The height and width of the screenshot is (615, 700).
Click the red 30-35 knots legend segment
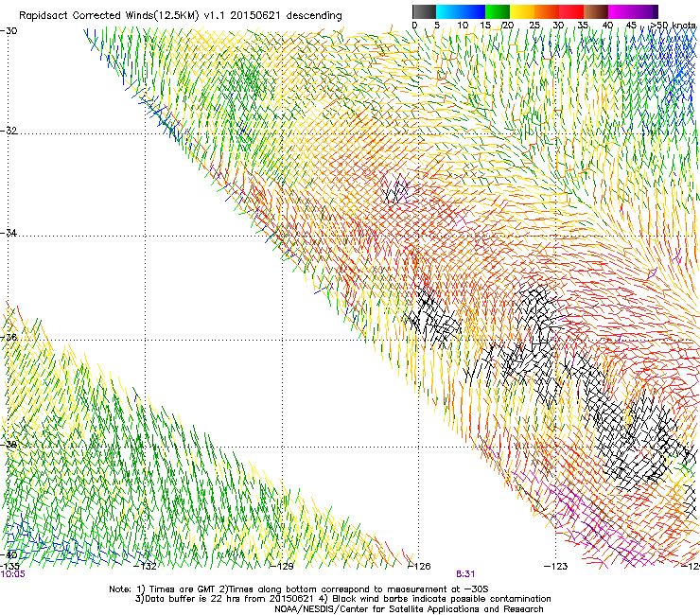click(571, 11)
